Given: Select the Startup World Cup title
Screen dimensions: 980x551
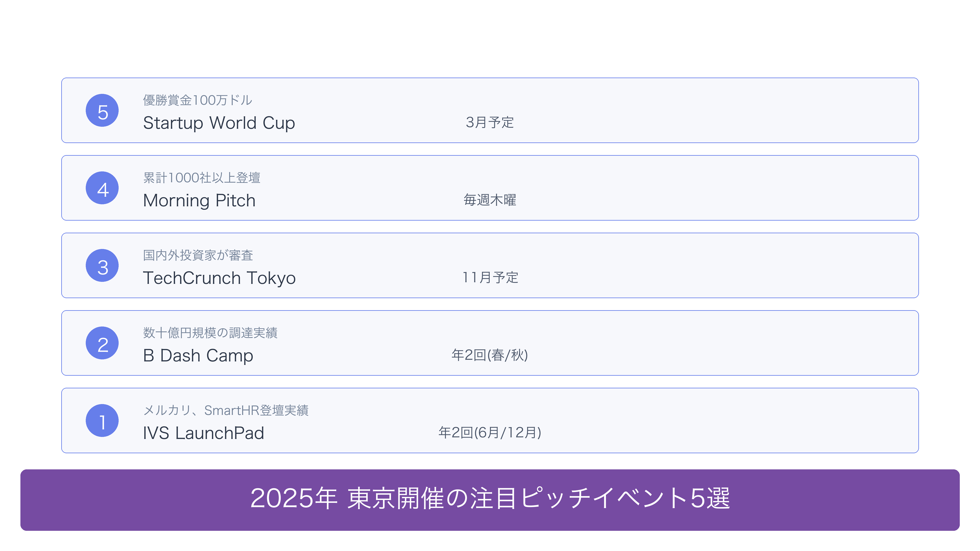Looking at the screenshot, I should pos(219,123).
